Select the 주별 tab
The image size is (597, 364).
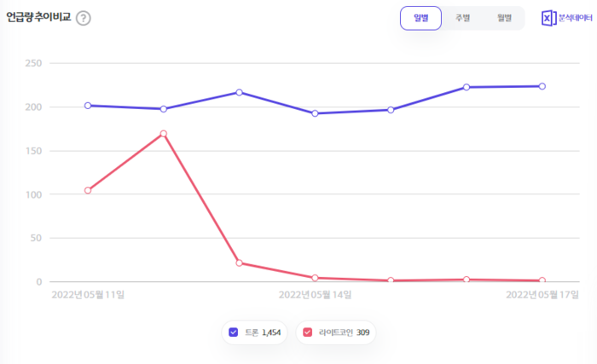point(462,18)
